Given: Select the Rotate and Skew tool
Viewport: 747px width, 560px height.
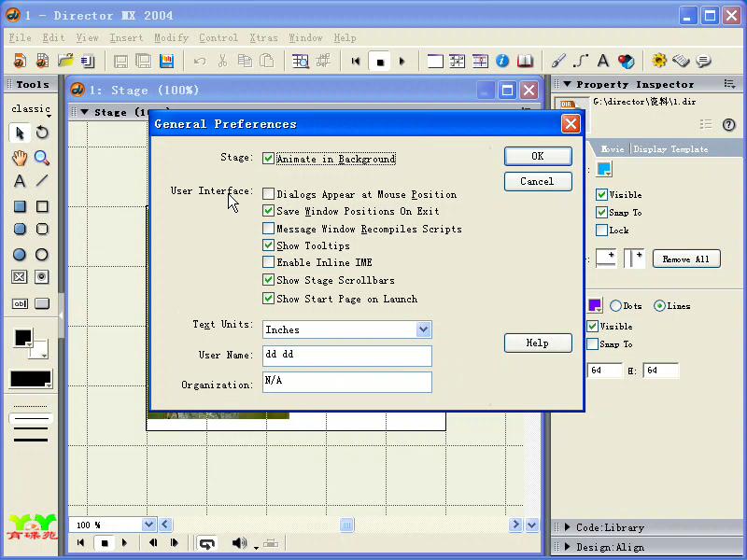Looking at the screenshot, I should 42,133.
